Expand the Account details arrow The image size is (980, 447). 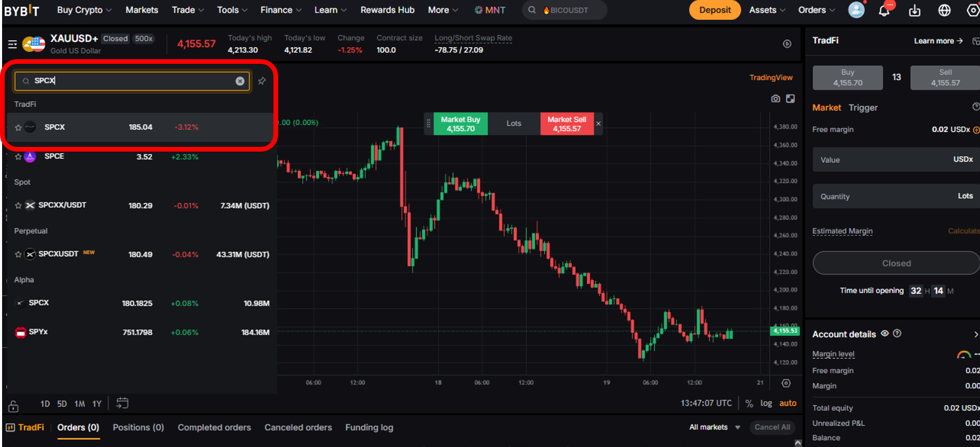pos(976,334)
